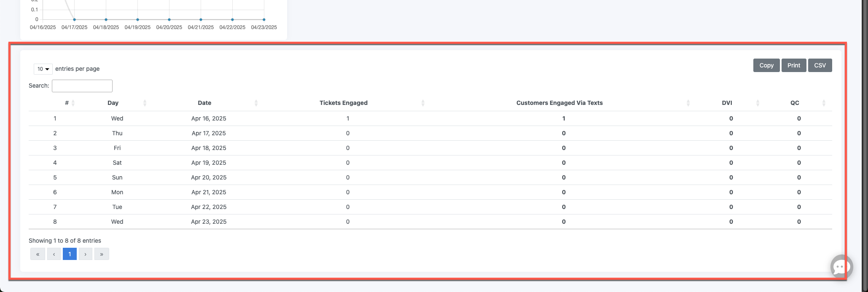Click the Tue day cell
Image resolution: width=868 pixels, height=292 pixels.
pyautogui.click(x=117, y=207)
